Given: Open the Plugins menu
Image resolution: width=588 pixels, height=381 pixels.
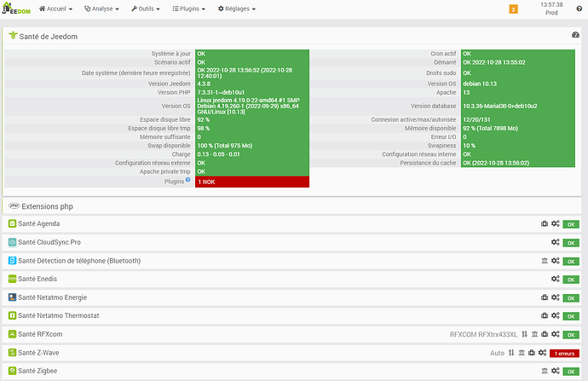Looking at the screenshot, I should click(189, 9).
